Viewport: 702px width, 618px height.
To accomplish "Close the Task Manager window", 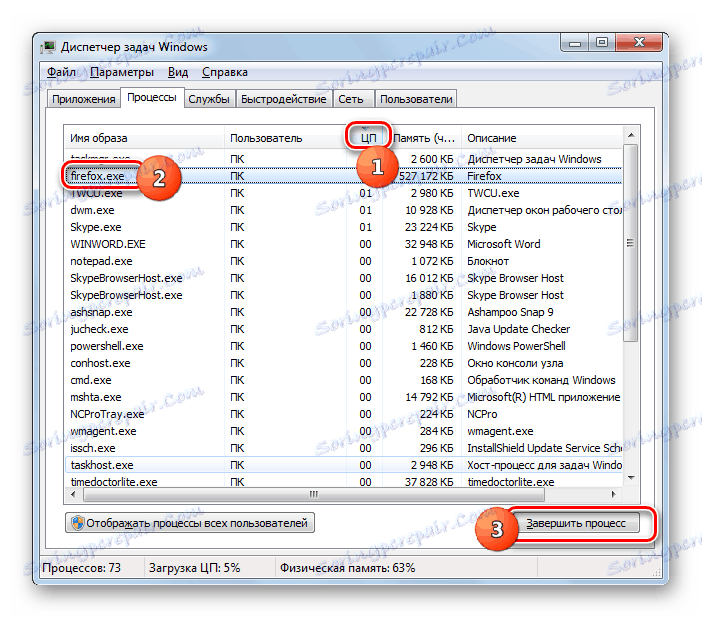I will (639, 43).
